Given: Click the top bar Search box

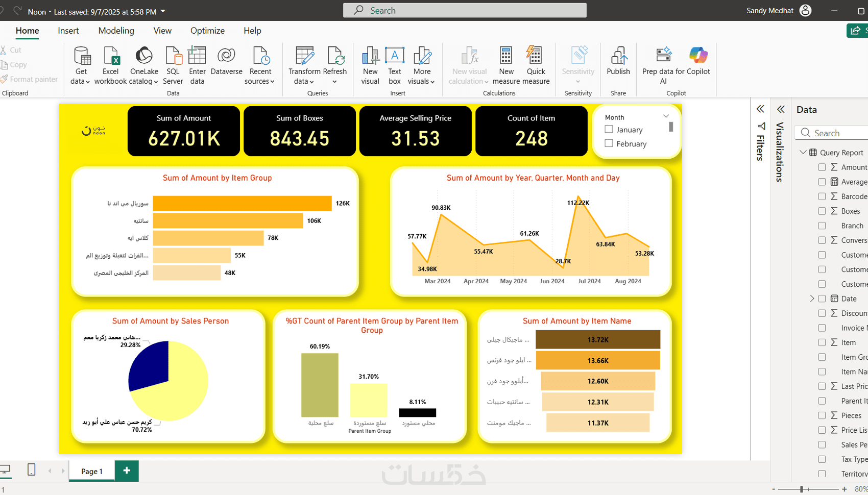Looking at the screenshot, I should click(x=465, y=10).
